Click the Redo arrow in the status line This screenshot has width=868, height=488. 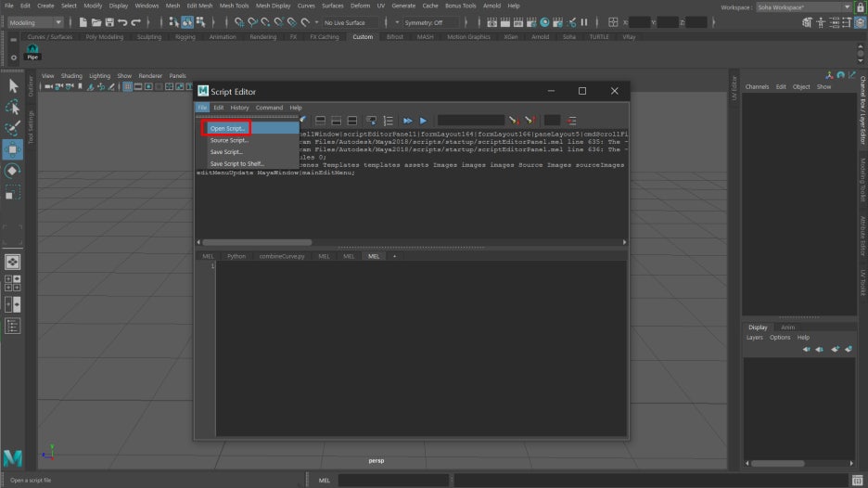point(136,22)
